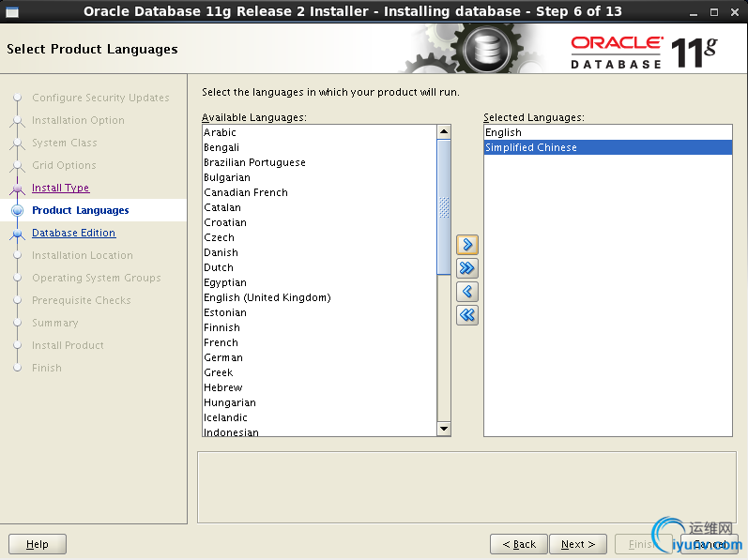The image size is (748, 560).
Task: Click the Prerequisite Checks step
Action: pyautogui.click(x=81, y=300)
